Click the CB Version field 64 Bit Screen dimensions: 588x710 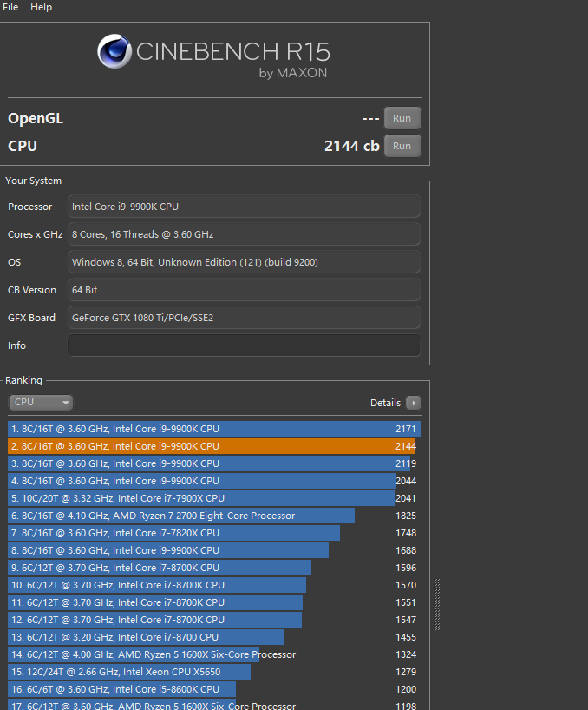click(x=244, y=290)
